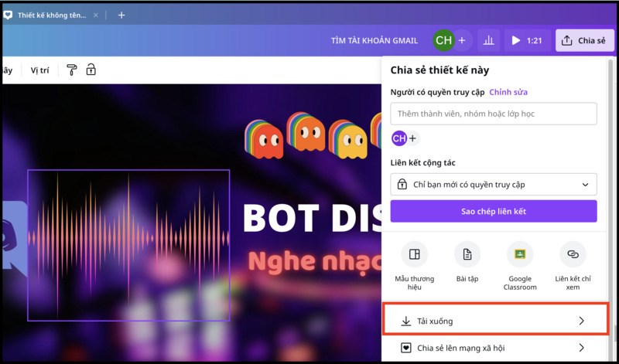Open the Vị trí position menu
Viewport: 619px width, 364px height.
[x=39, y=70]
